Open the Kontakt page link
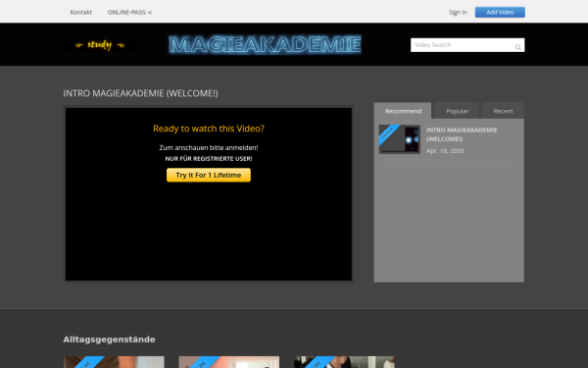 [x=81, y=12]
